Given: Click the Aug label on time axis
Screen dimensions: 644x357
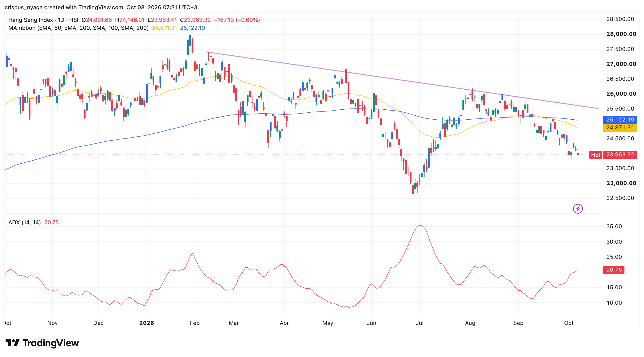Looking at the screenshot, I should (x=470, y=323).
